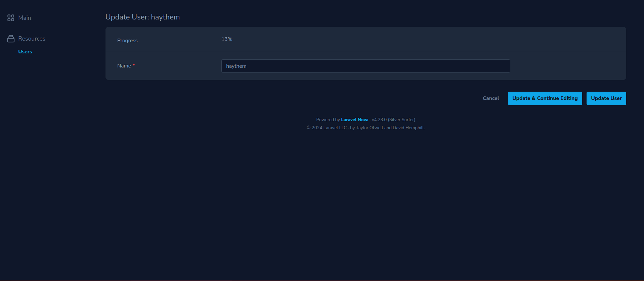Click the Name field label
The width and height of the screenshot is (644, 281).
tap(124, 66)
